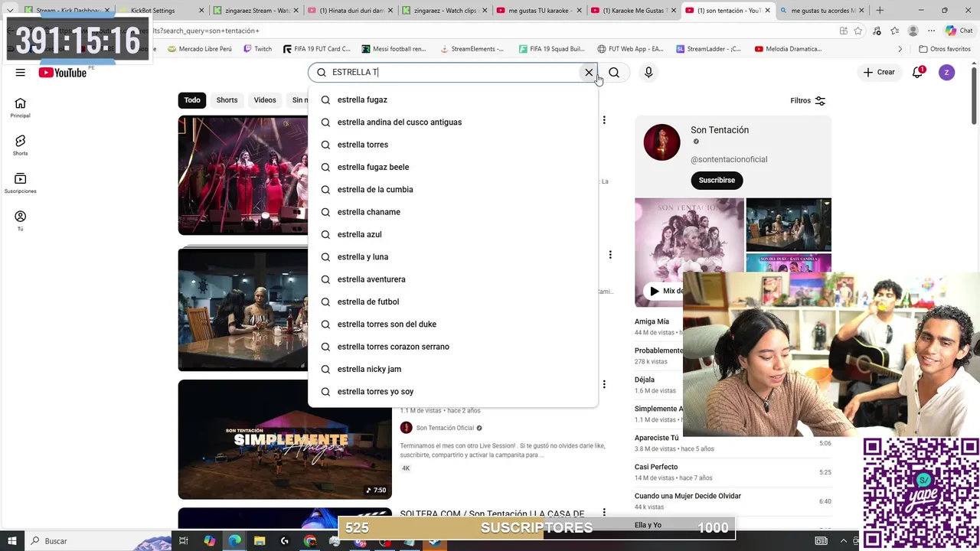Click the search magnifier button
980x551 pixels.
pos(614,73)
